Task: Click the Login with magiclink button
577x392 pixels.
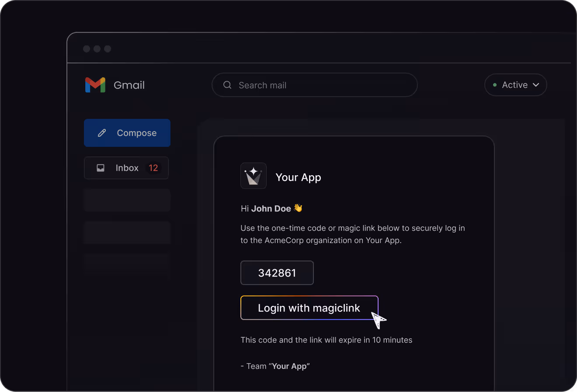Action: pyautogui.click(x=309, y=308)
